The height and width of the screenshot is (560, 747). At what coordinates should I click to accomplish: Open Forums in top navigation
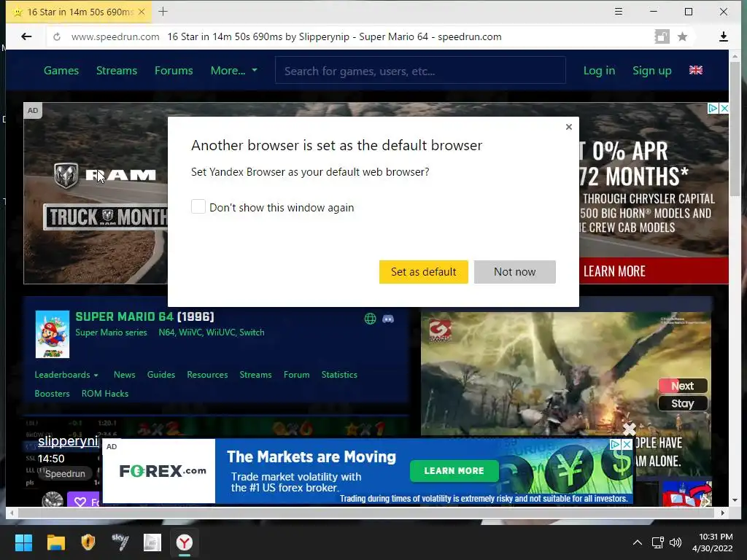[x=174, y=71]
